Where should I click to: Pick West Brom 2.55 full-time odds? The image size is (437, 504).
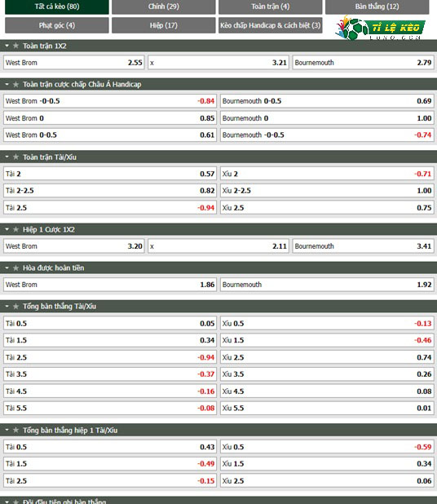pyautogui.click(x=74, y=63)
